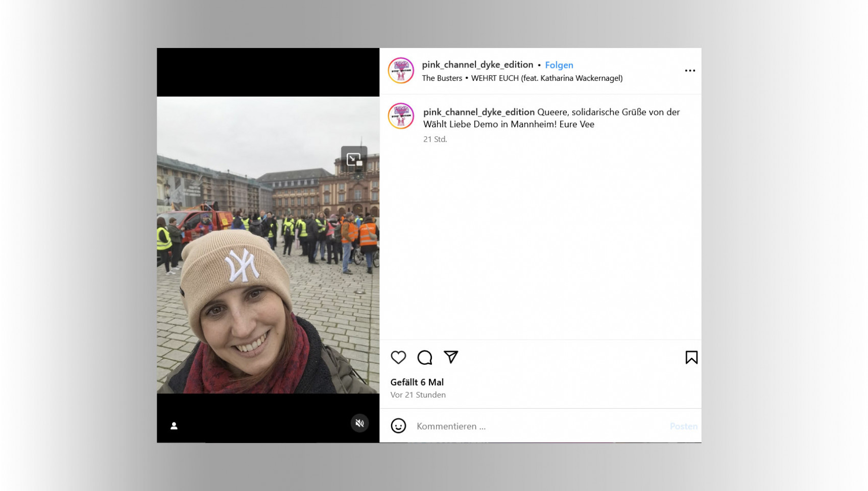
Task: Open pink_channel_dyke_edition username in the header
Action: point(477,64)
